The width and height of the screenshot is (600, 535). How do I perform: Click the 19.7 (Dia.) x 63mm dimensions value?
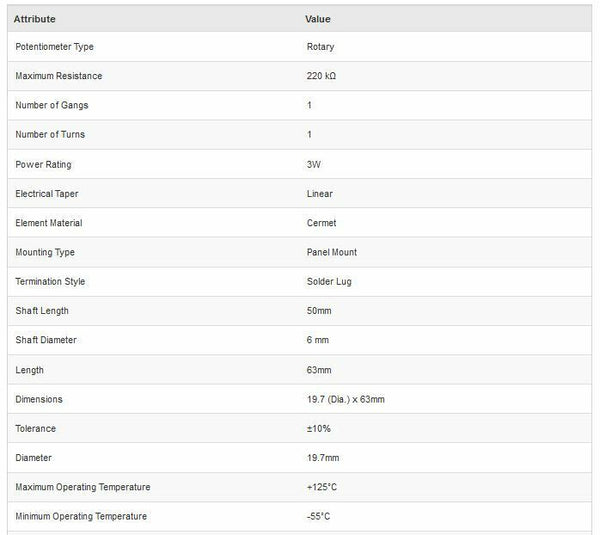346,399
